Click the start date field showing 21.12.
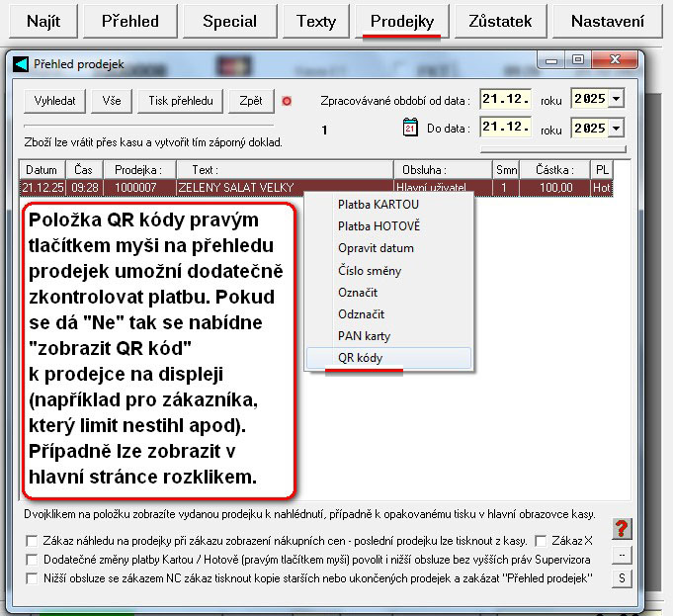The width and height of the screenshot is (673, 616). 507,100
